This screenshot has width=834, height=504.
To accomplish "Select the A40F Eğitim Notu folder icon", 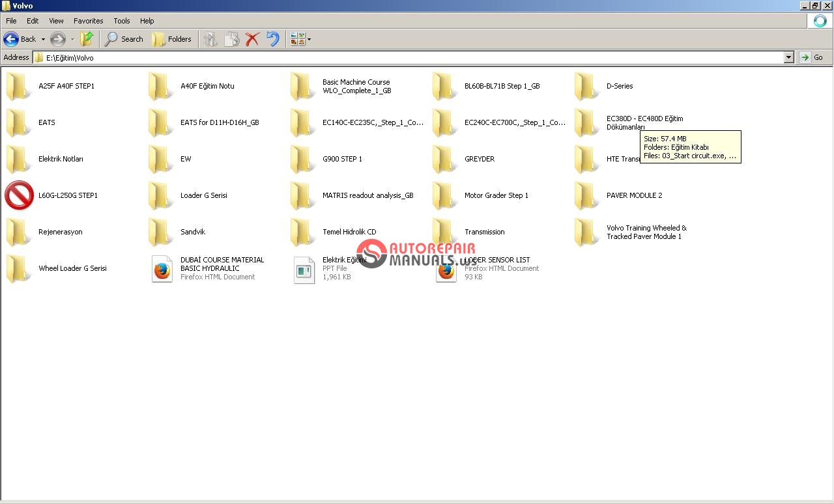I will (160, 86).
